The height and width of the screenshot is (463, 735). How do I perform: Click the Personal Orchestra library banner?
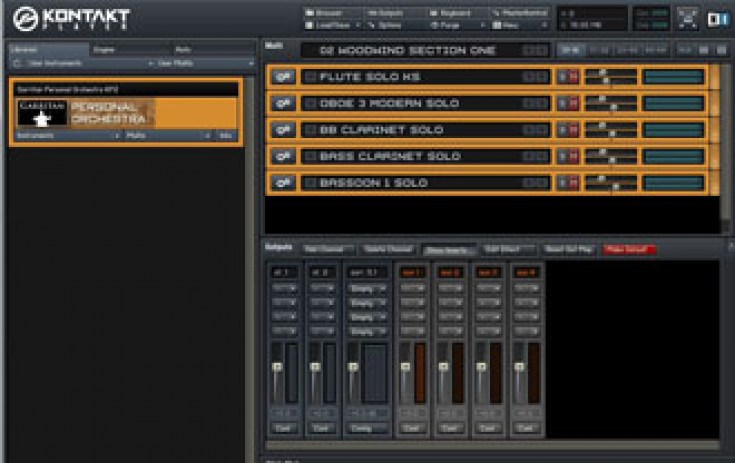tap(127, 113)
